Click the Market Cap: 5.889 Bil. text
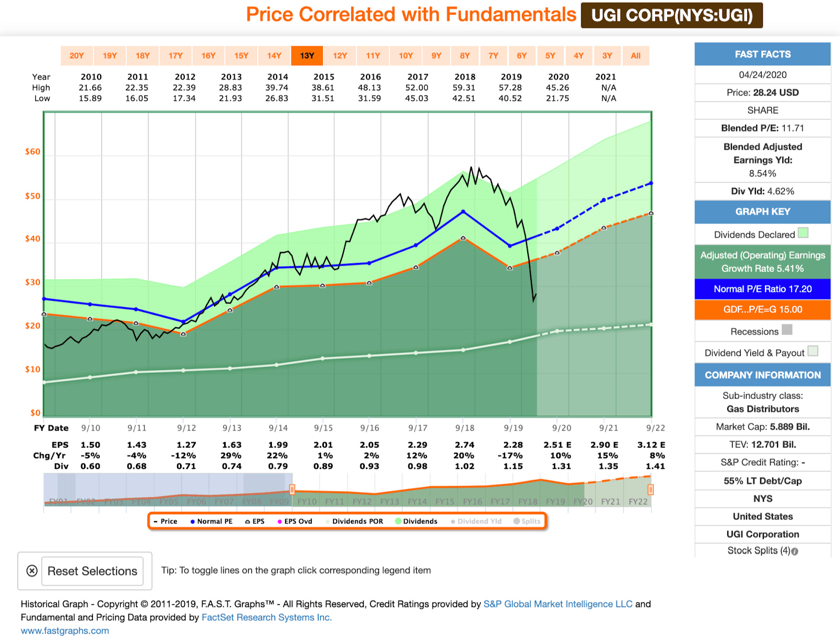Screen dimensions: 840x639 coord(762,427)
